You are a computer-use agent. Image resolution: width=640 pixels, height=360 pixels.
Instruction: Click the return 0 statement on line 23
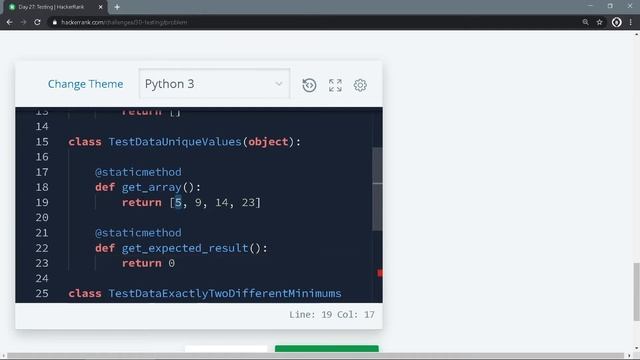tap(149, 263)
